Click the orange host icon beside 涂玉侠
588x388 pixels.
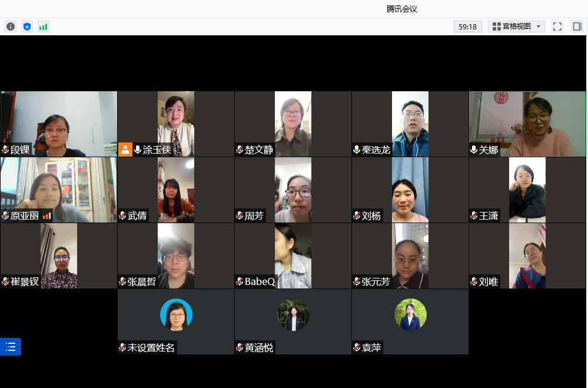125,150
